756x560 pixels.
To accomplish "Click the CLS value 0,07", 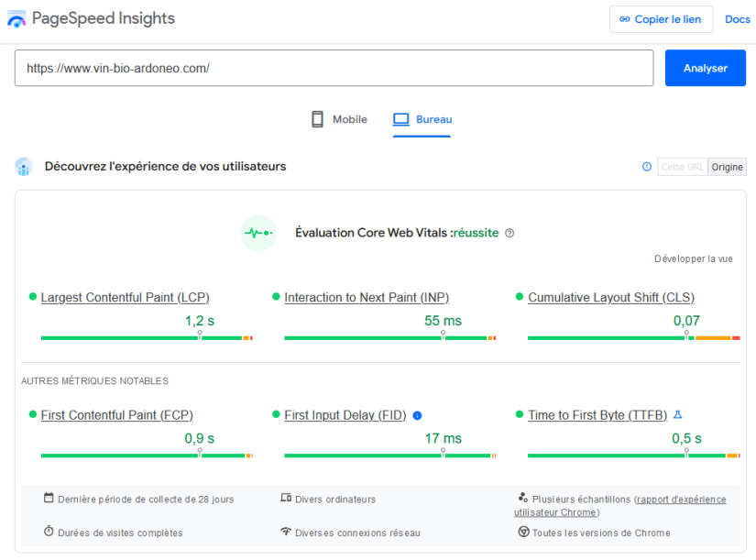I will coord(686,321).
